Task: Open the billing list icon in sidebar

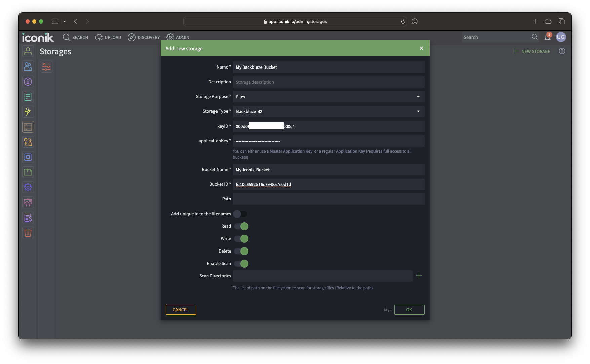Action: click(28, 218)
